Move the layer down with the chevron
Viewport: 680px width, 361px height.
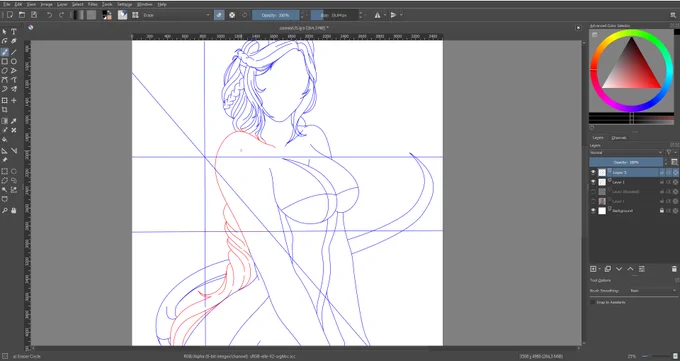click(x=619, y=269)
